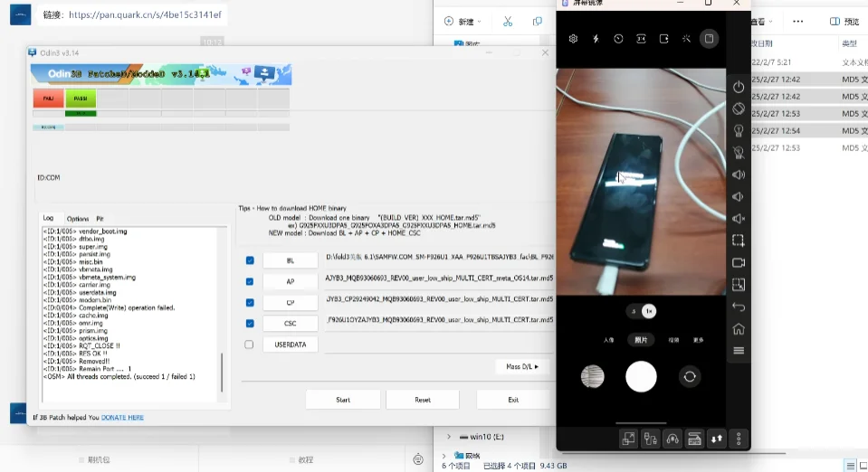Select the 1x zoom toggle in camera
This screenshot has height=472, width=868.
[x=649, y=312]
